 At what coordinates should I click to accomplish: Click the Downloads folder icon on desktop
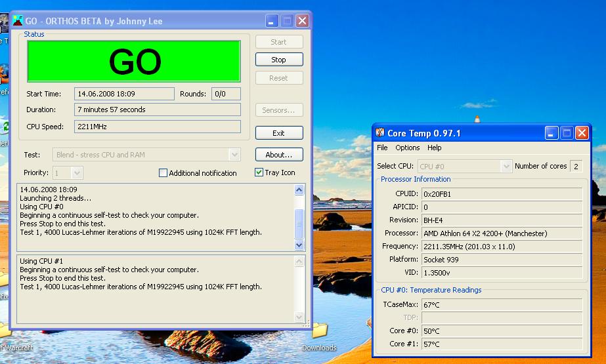(320, 331)
